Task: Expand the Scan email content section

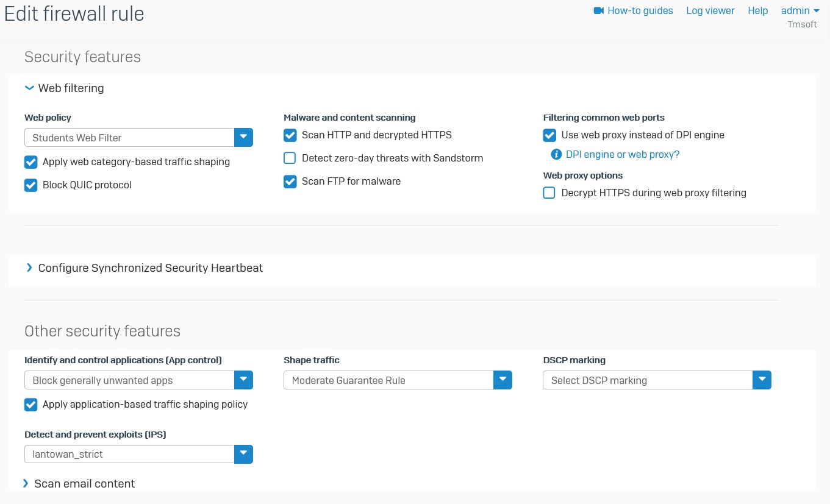Action: [26, 483]
